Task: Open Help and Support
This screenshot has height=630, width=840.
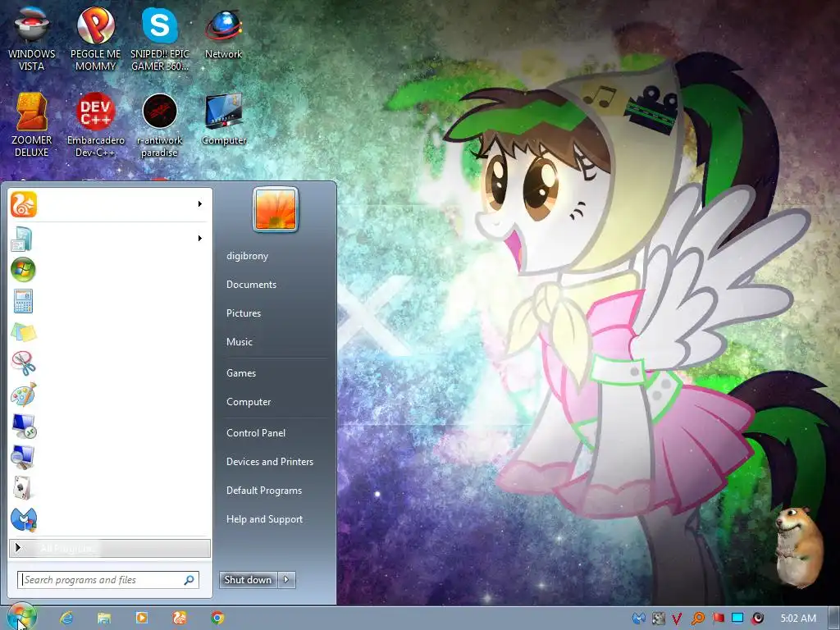Action: [x=265, y=519]
